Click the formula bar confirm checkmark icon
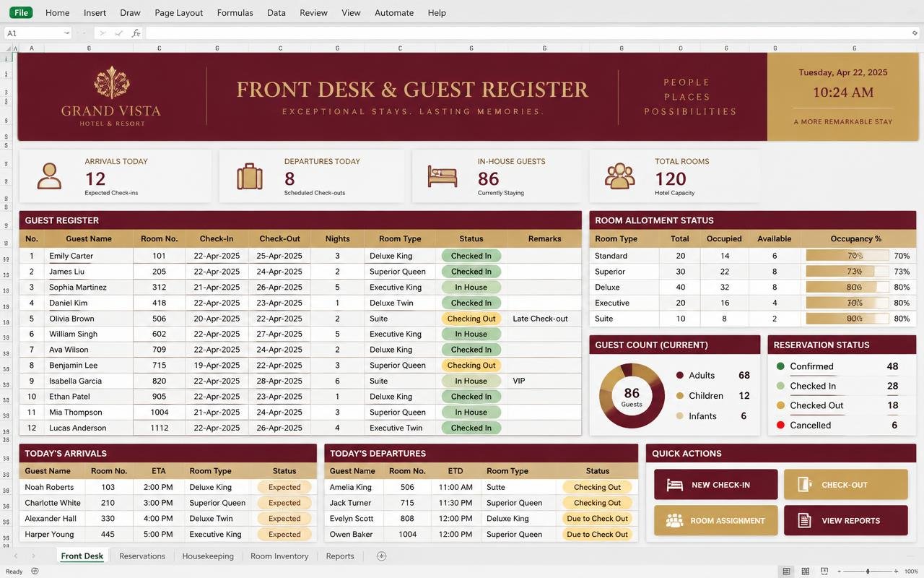Image resolution: width=924 pixels, height=578 pixels. click(118, 33)
